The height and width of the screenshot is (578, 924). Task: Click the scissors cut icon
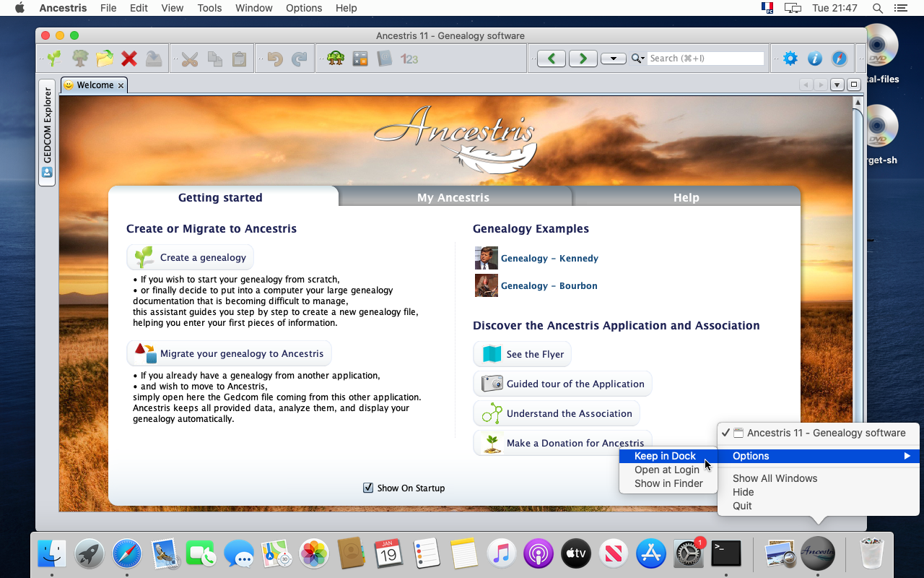(x=190, y=59)
